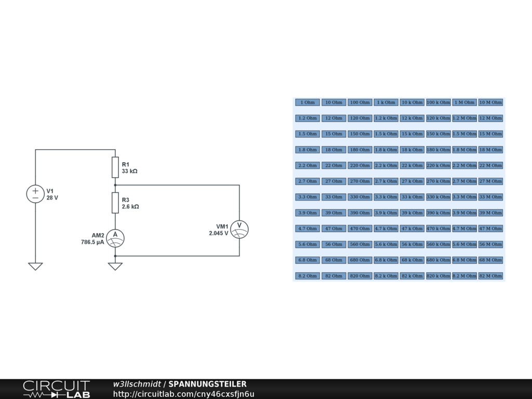The height and width of the screenshot is (399, 532).
Task: Select the R3 resistor symbol
Action: (115, 203)
